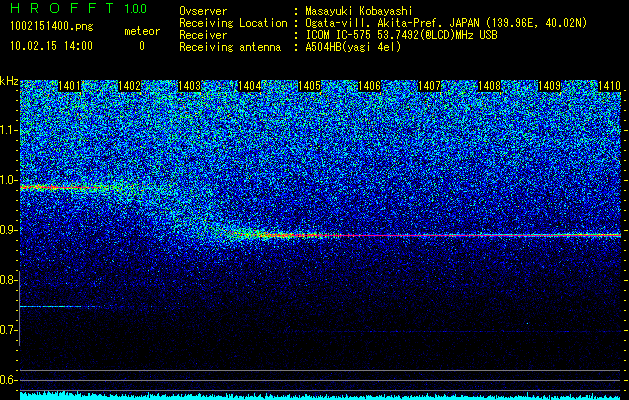Image resolution: width=629 pixels, height=400 pixels.
Task: Click the 1407 time marker label
Action: pos(429,86)
